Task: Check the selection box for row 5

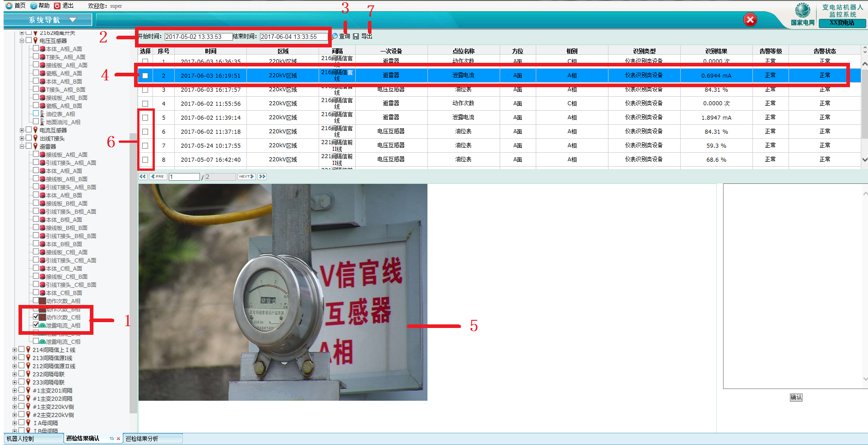Action: [x=145, y=117]
